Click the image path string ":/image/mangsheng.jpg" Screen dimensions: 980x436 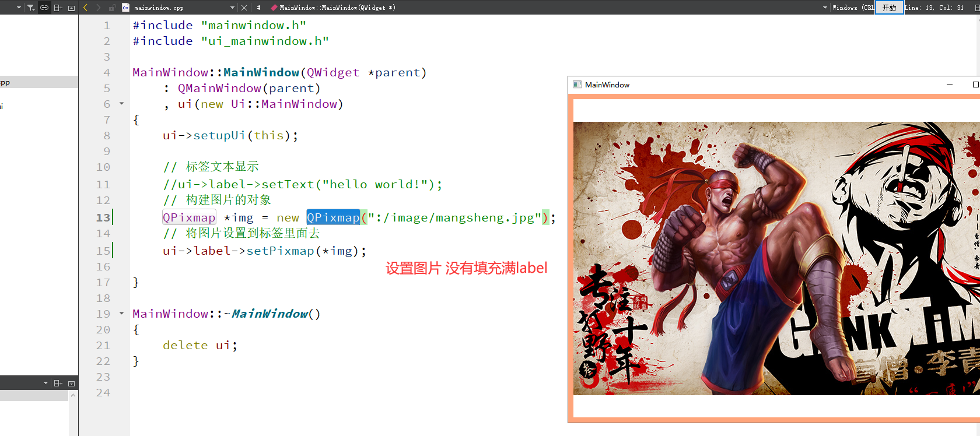[x=454, y=217]
